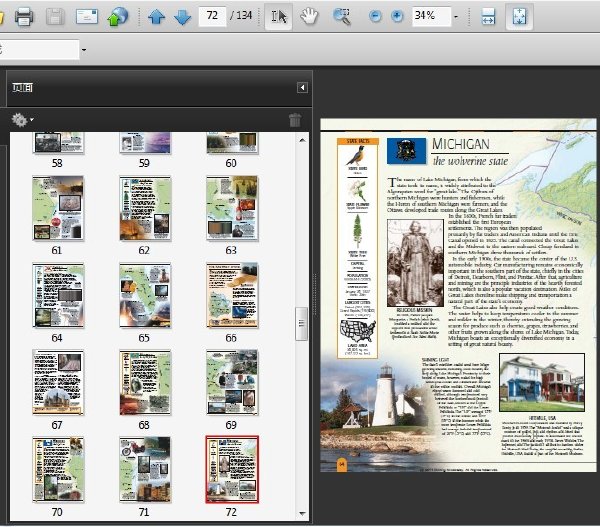The image size is (600, 527).
Task: Click the houses photo in document
Action: click(x=542, y=382)
